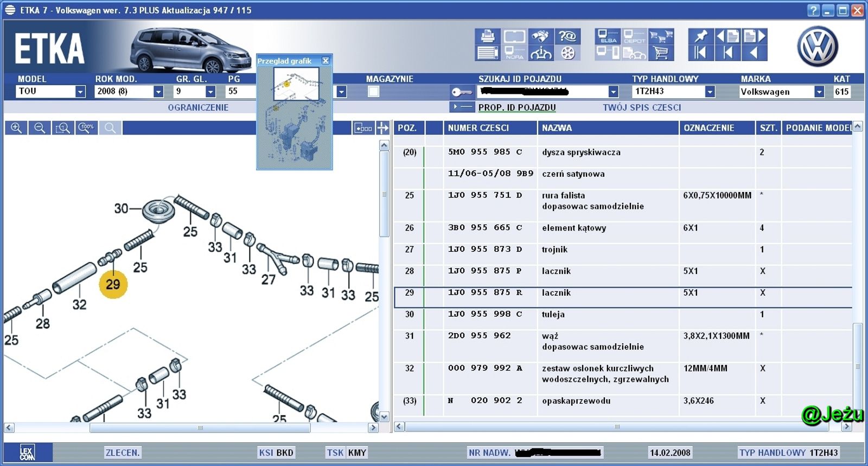
Task: Click the NORA icon
Action: (x=514, y=53)
